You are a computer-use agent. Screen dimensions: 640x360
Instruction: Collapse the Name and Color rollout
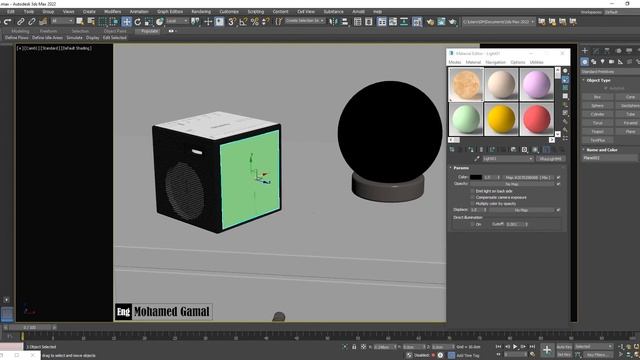tap(602, 150)
